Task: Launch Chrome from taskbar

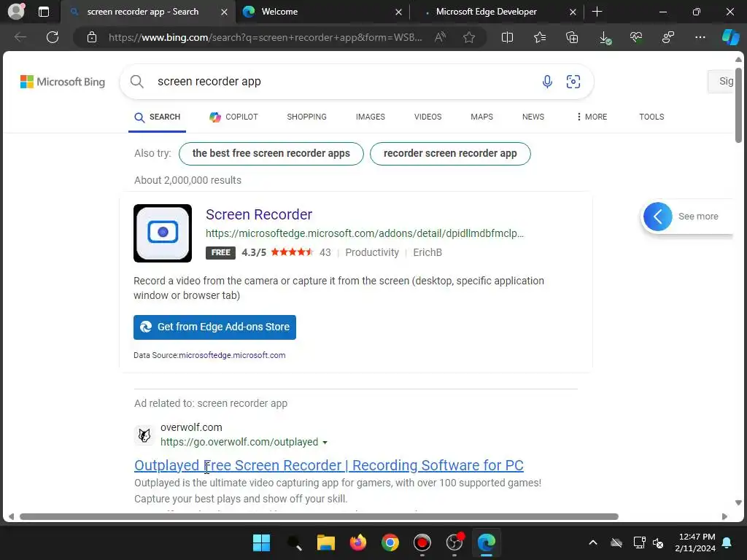Action: tap(390, 542)
